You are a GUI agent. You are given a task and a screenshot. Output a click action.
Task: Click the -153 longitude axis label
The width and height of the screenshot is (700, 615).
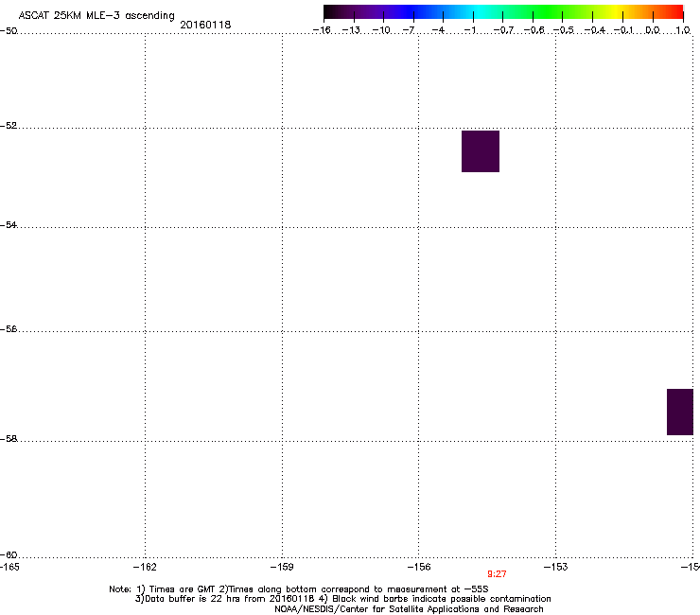point(556,567)
